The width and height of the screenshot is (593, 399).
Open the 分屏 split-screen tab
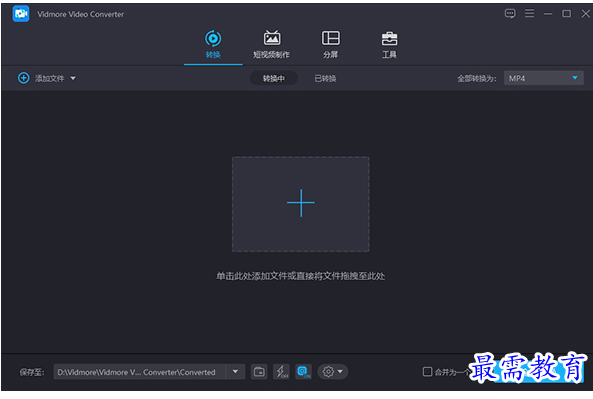(x=331, y=45)
